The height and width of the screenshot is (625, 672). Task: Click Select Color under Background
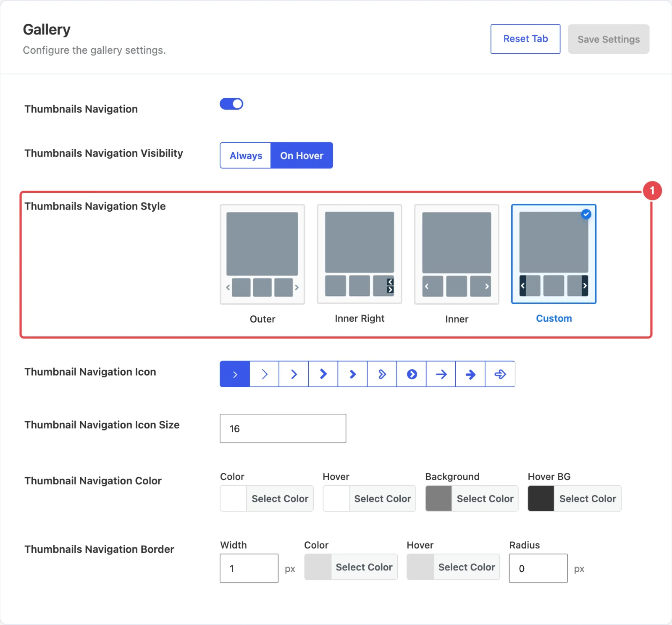click(485, 499)
